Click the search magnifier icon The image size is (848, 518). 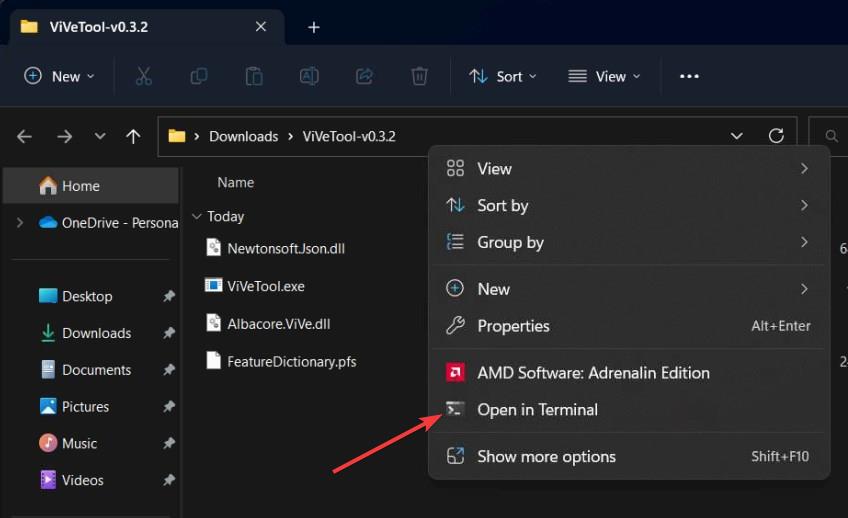[x=831, y=136]
